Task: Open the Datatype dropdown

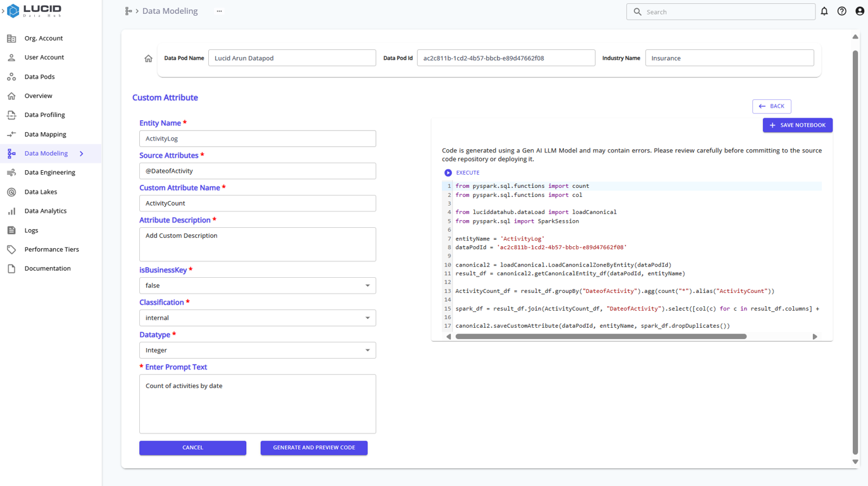Action: tap(258, 350)
